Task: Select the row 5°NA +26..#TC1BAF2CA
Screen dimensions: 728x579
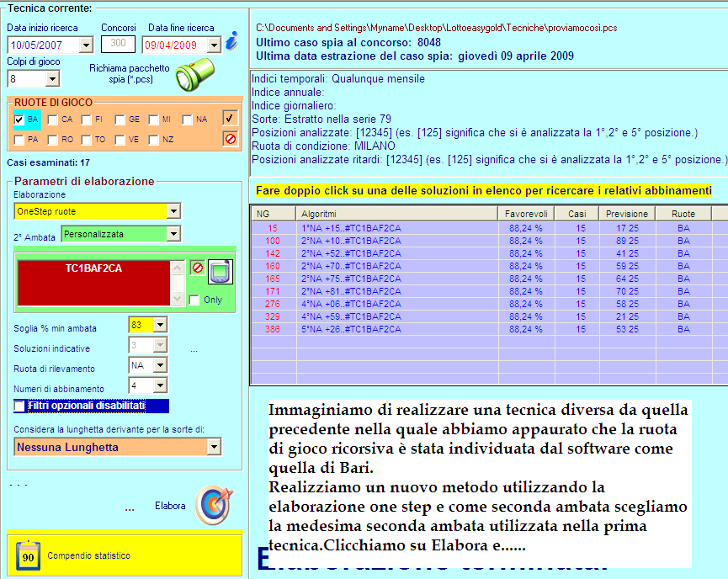Action: point(489,329)
